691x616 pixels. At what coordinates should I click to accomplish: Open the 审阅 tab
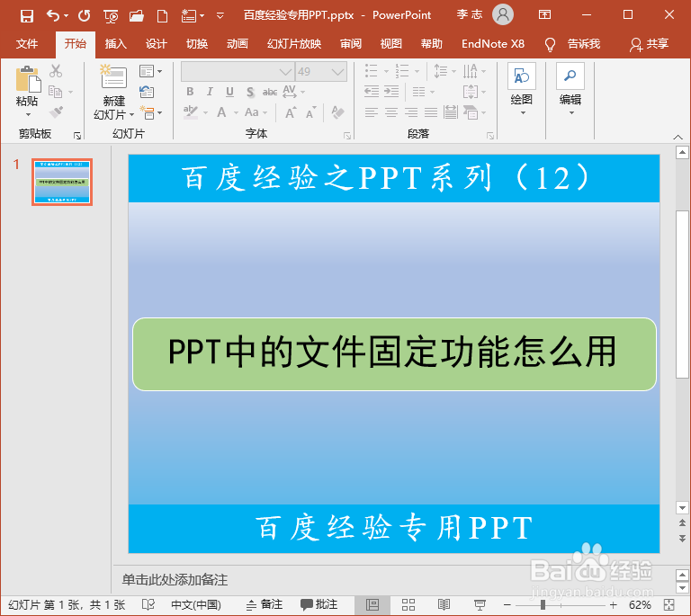pyautogui.click(x=350, y=44)
